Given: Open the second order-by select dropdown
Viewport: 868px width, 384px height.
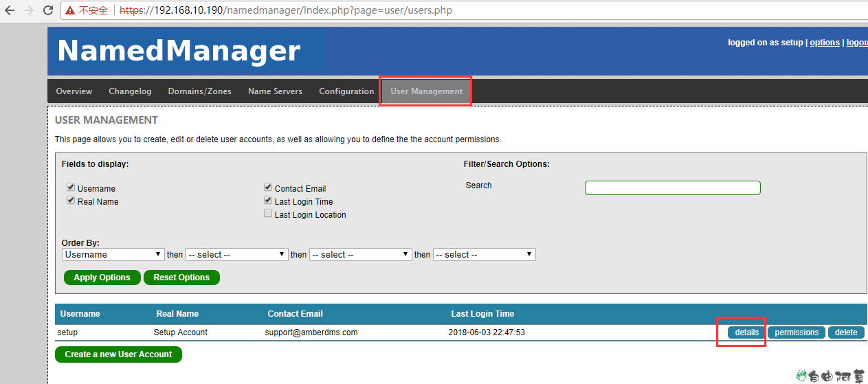Looking at the screenshot, I should click(x=236, y=254).
